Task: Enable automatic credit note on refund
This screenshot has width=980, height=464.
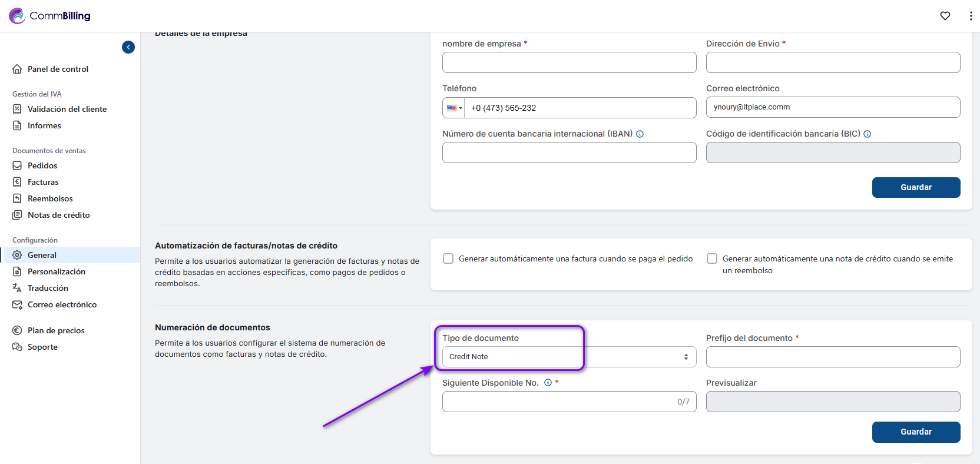Action: (x=712, y=258)
